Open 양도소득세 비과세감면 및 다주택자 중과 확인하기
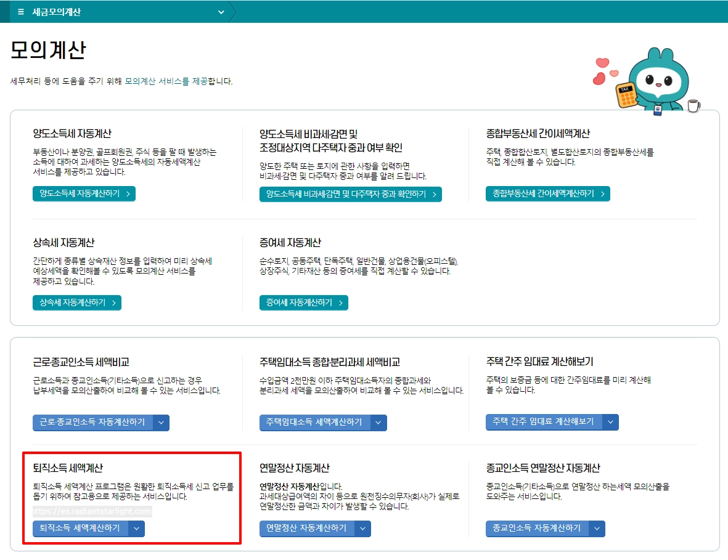728x560 pixels. (x=351, y=193)
